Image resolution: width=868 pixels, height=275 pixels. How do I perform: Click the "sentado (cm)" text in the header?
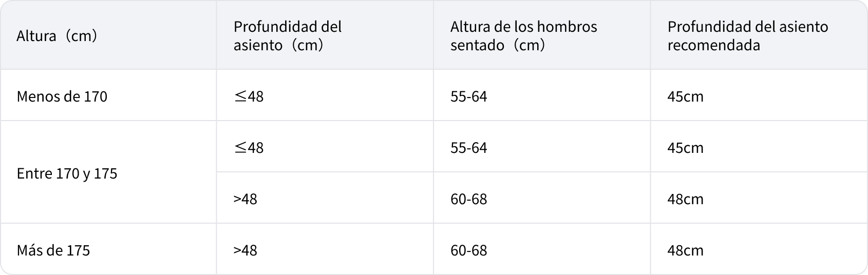click(x=497, y=45)
